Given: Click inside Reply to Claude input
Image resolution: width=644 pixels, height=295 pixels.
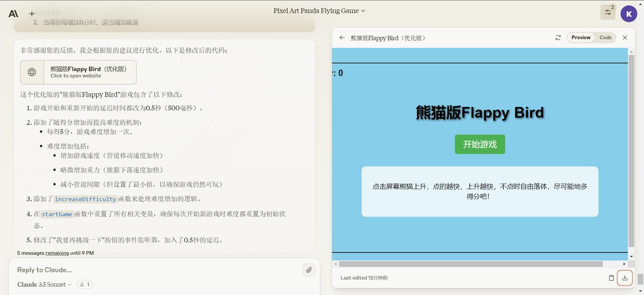Looking at the screenshot, I should click(156, 270).
